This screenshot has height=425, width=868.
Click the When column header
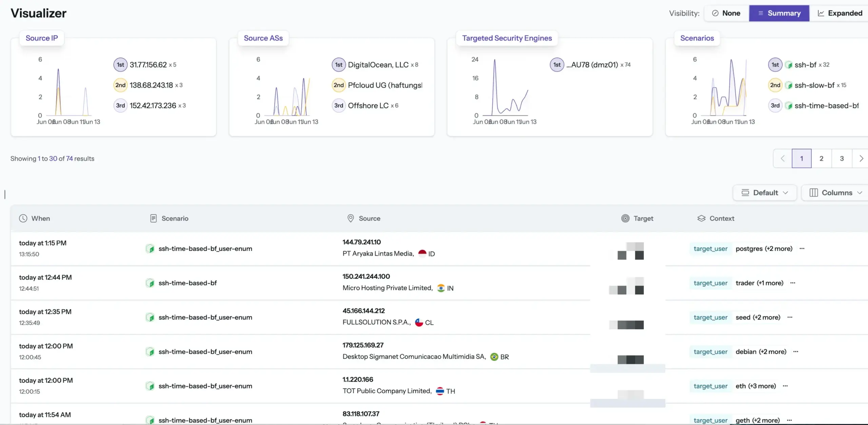[34, 218]
